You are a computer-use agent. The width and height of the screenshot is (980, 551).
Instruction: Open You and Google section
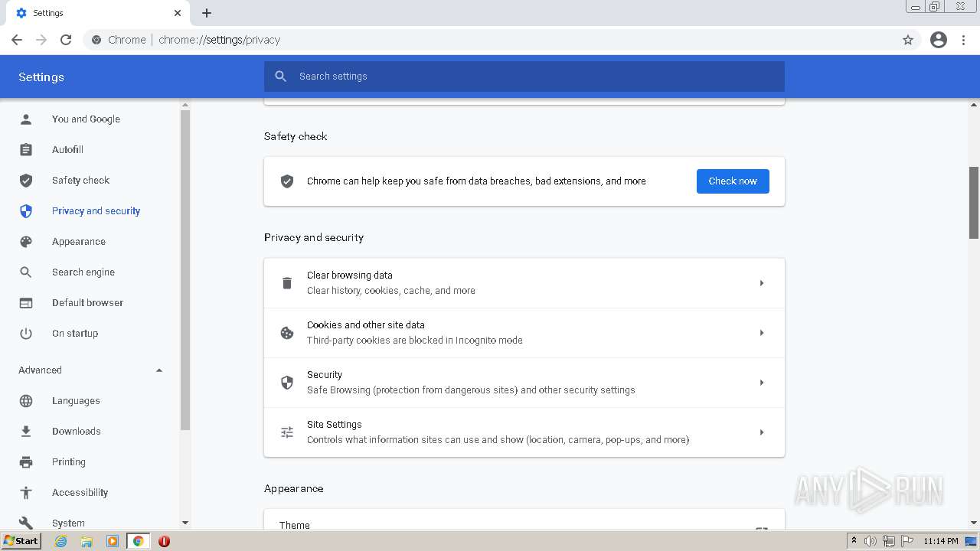click(x=86, y=119)
